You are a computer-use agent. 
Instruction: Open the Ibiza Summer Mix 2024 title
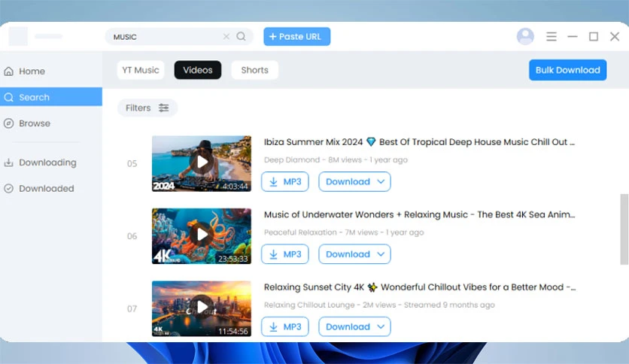[x=419, y=142]
